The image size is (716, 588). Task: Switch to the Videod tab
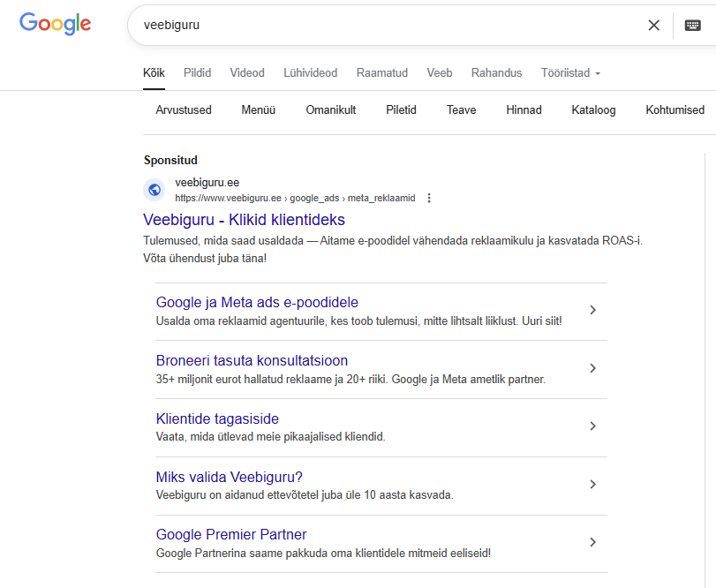click(x=247, y=73)
